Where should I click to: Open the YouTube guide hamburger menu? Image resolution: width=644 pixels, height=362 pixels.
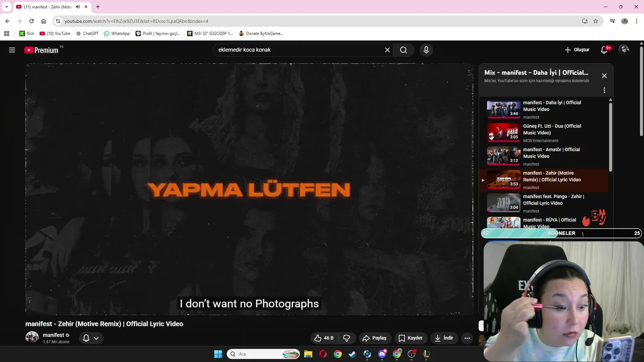pyautogui.click(x=12, y=50)
